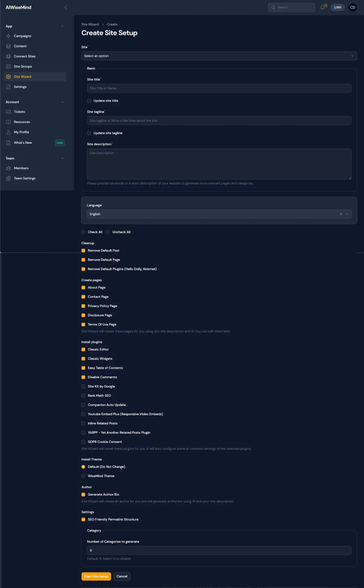Uncheck Remove Default Page
Image resolution: width=364 pixels, height=588 pixels.
tap(83, 260)
